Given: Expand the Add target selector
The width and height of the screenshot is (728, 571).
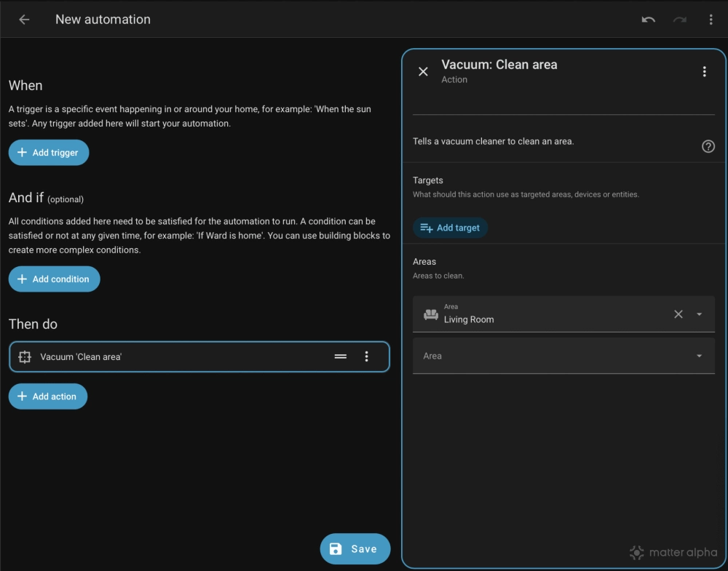Looking at the screenshot, I should [450, 228].
